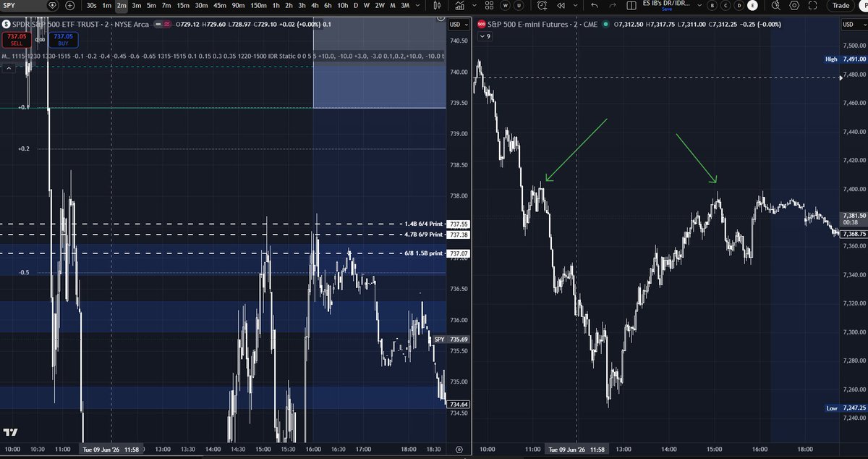Select the 150m timeframe

click(258, 5)
